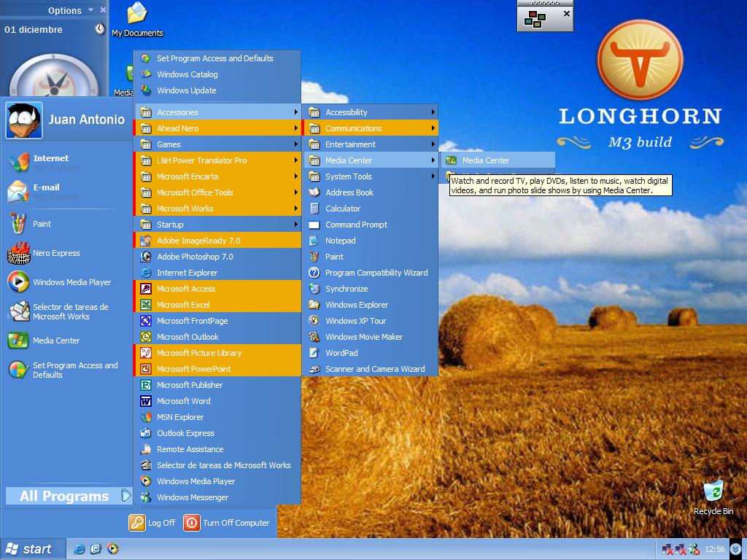747x560 pixels.
Task: Choose Scanner and Camera Wizard
Action: [x=371, y=369]
